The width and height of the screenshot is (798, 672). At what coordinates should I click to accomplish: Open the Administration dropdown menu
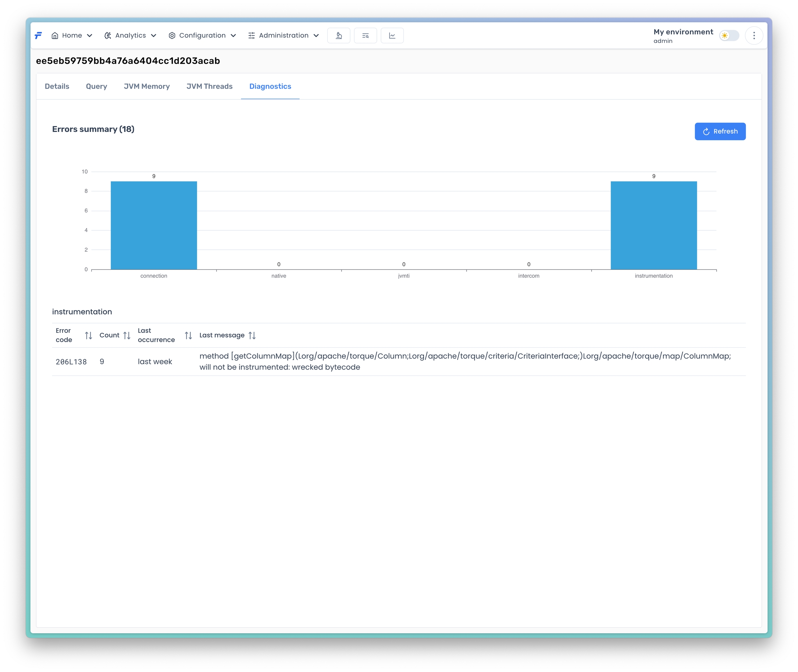283,35
